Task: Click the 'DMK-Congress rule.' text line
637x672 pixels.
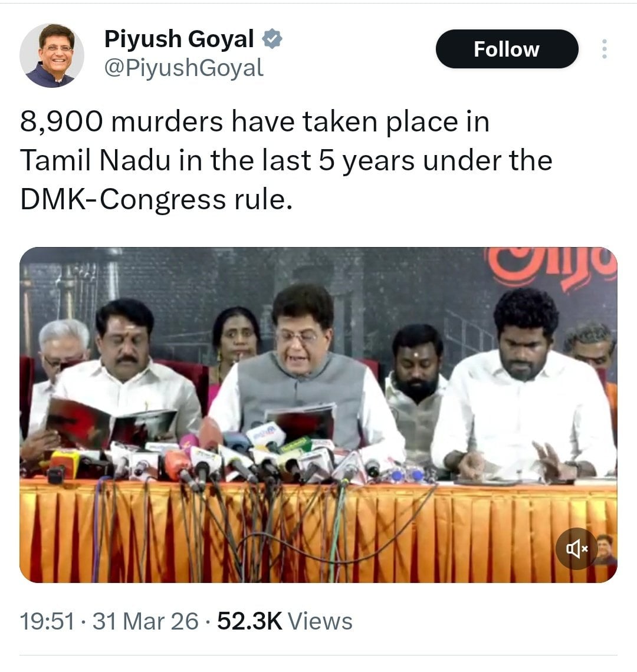Action: pos(156,200)
